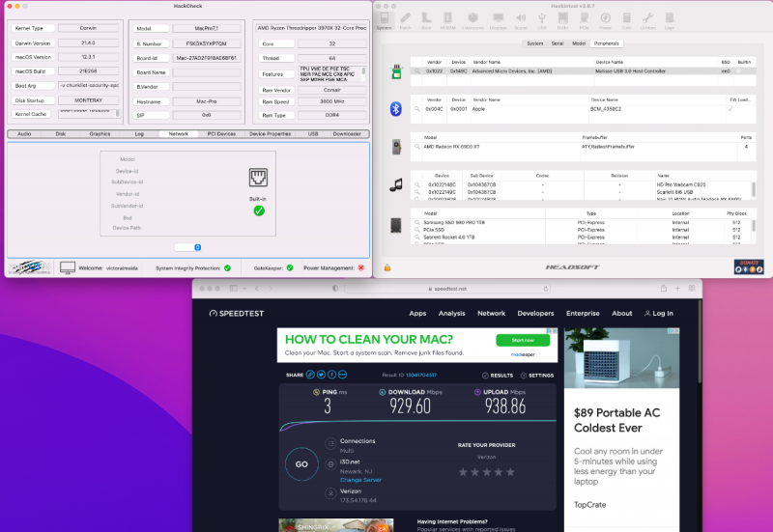
Task: Switch to the Device Properties tab in HackCheck
Action: click(271, 134)
